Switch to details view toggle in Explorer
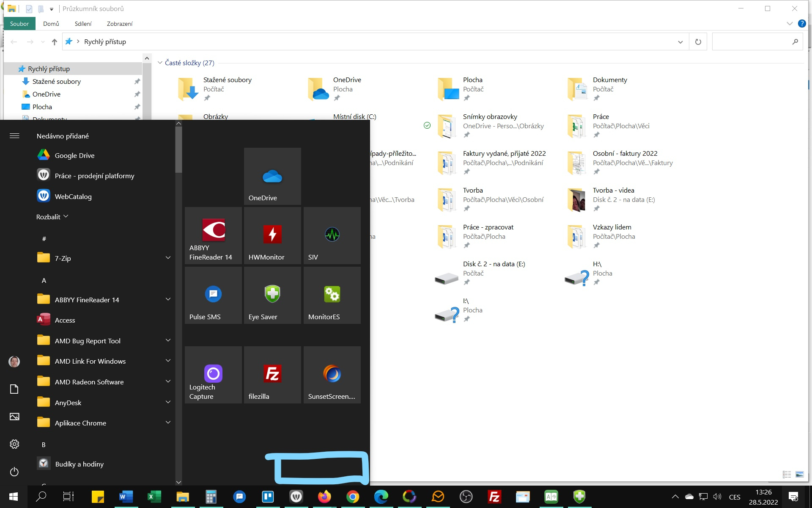The height and width of the screenshot is (508, 812). click(787, 475)
